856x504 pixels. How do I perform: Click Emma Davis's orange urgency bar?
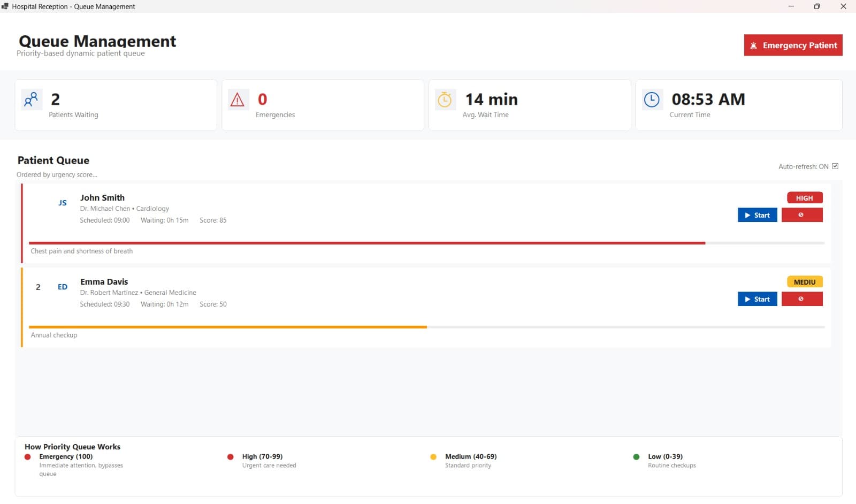pyautogui.click(x=228, y=327)
